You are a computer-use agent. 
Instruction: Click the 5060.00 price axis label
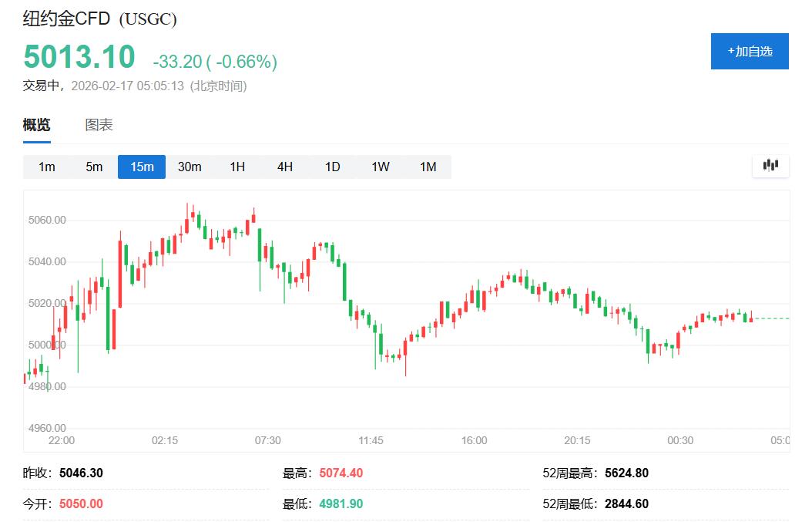click(48, 220)
